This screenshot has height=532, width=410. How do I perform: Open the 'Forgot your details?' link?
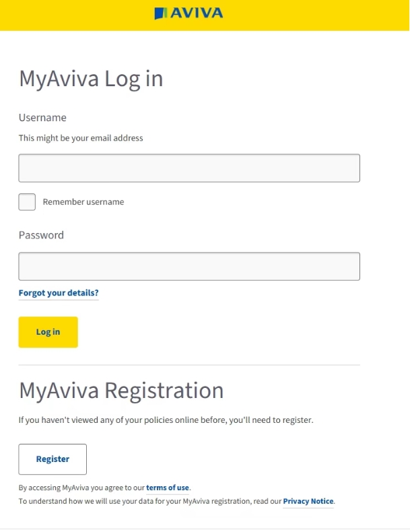click(x=59, y=293)
